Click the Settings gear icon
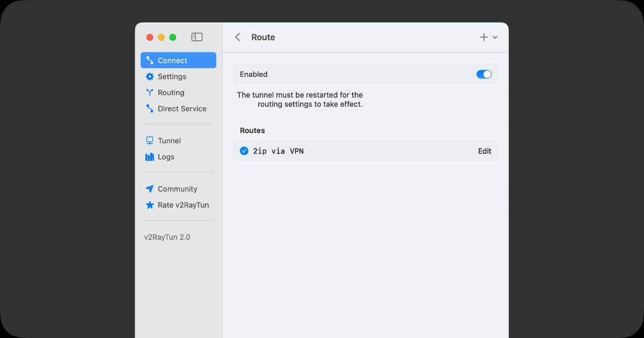644x338 pixels. [150, 77]
